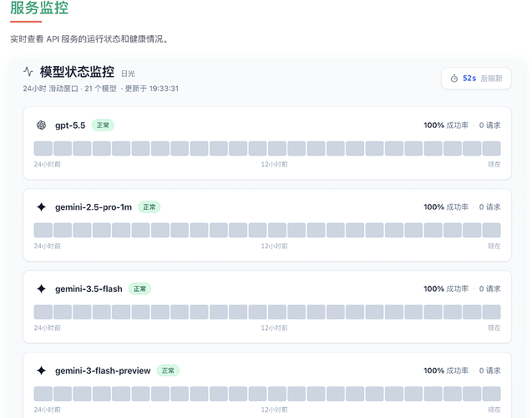Image resolution: width=532 pixels, height=418 pixels.
Task: Select the oldest timeline block for gemini-2.5-pro-1m
Action: click(x=43, y=230)
